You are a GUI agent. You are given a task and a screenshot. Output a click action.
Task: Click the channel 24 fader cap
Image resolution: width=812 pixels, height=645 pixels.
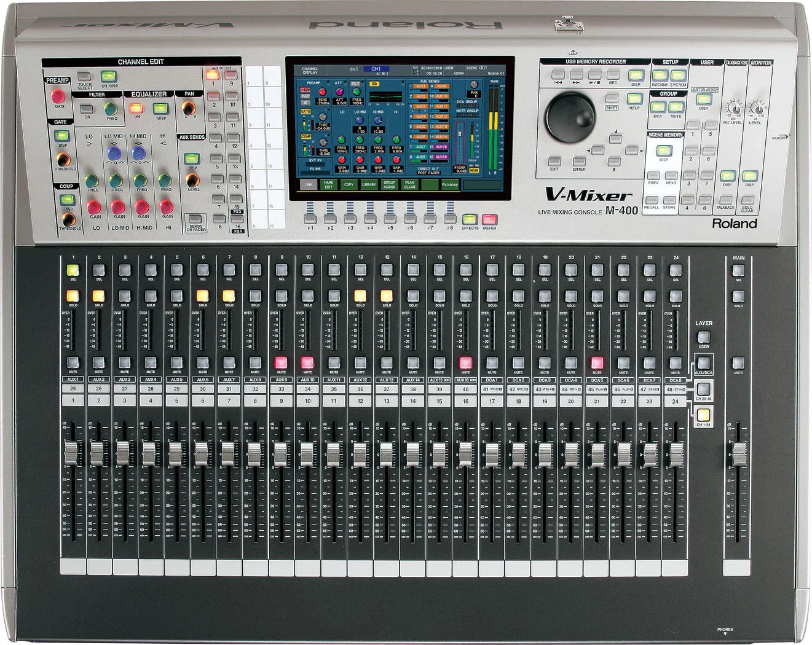click(676, 453)
